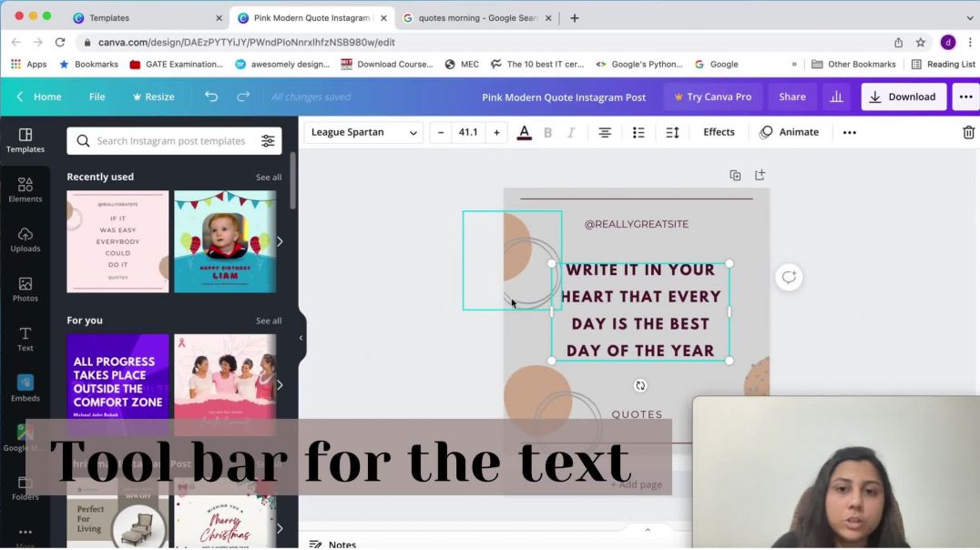Screen dimensions: 980x550
Task: Open more text toolbar options
Action: [x=850, y=133]
